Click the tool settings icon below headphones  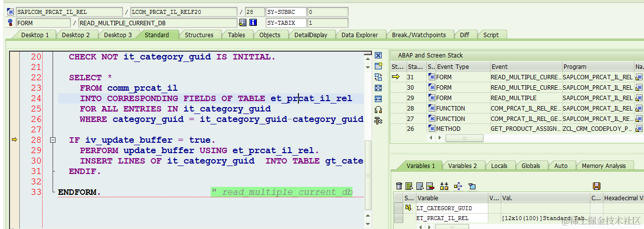point(378,120)
